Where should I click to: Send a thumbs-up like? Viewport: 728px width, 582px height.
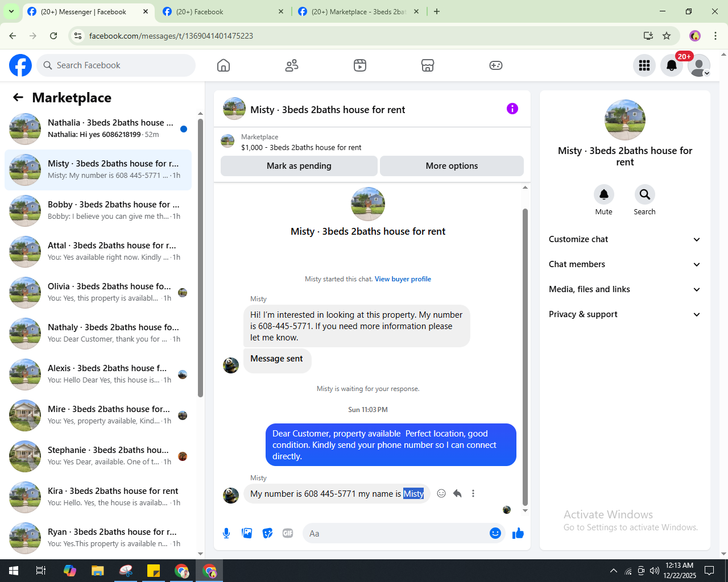click(518, 533)
